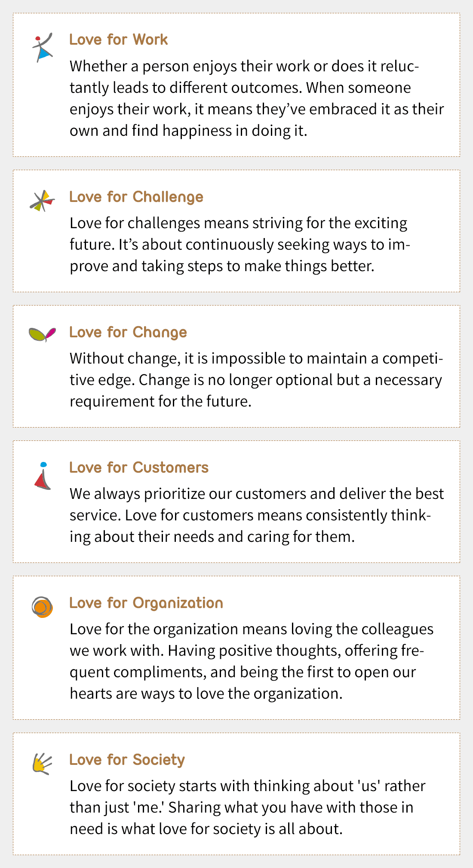
Task: Click the butterfly icon beside Love for Change
Action: point(42,334)
